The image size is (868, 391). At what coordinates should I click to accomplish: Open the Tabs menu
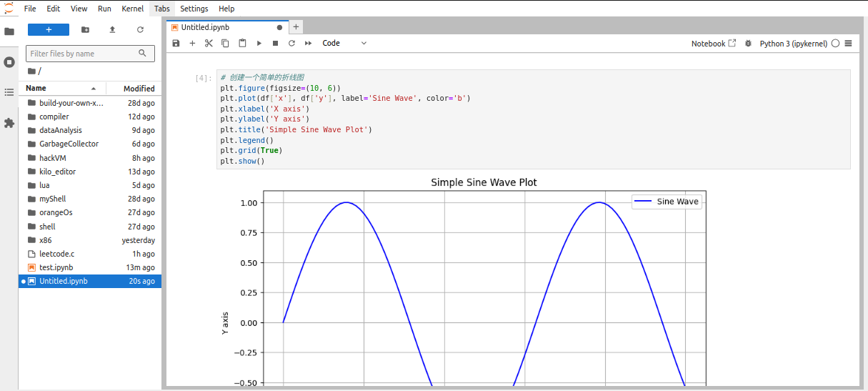[162, 9]
